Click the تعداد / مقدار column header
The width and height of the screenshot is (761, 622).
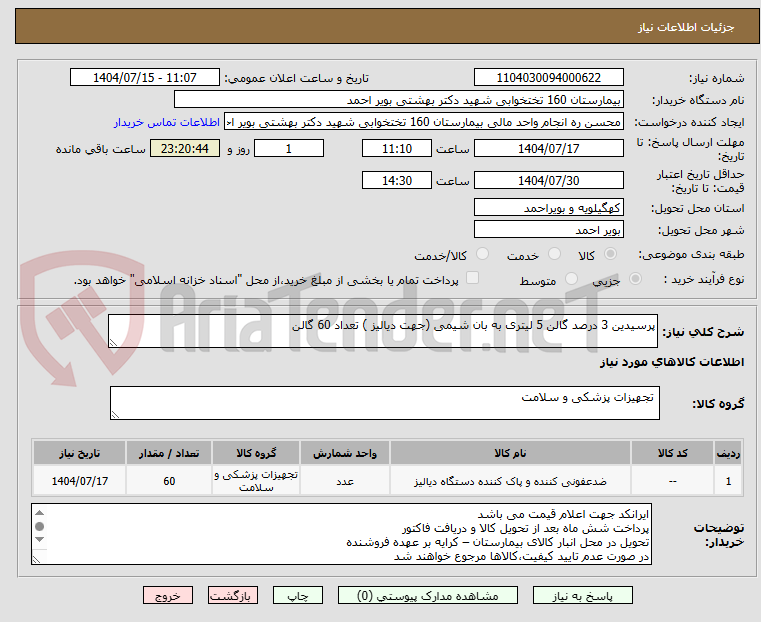pos(169,453)
